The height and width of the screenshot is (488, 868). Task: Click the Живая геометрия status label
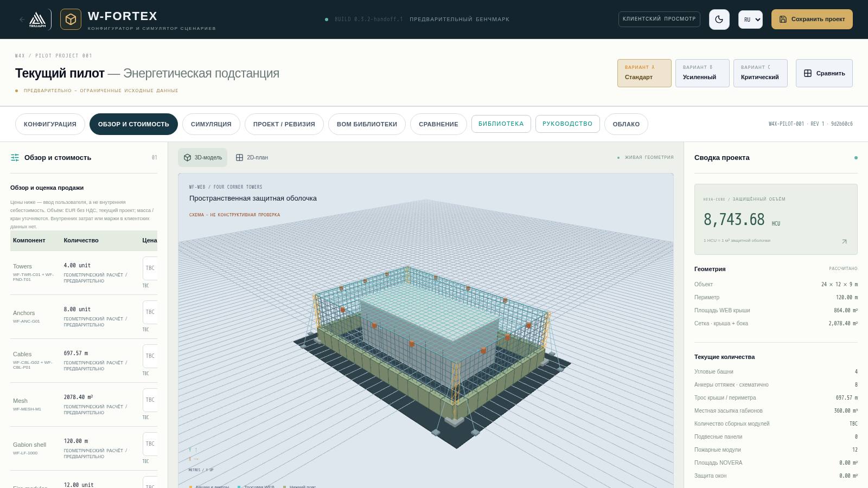pos(646,157)
